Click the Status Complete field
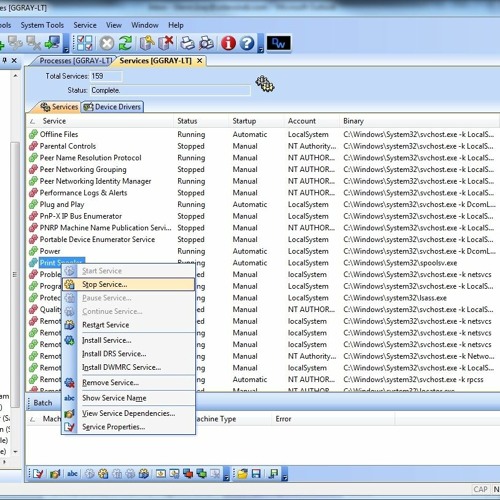Viewport: 500px width, 500px height. click(170, 90)
